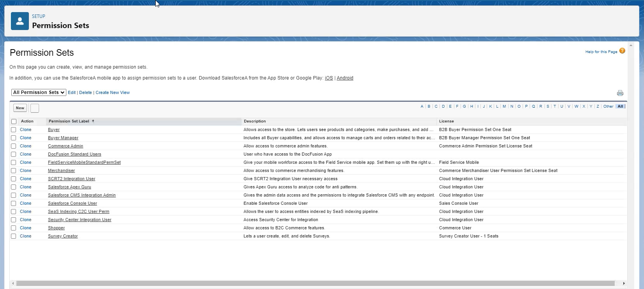Tick the select-all checkbox in header row
The width and height of the screenshot is (644, 289).
(x=14, y=122)
